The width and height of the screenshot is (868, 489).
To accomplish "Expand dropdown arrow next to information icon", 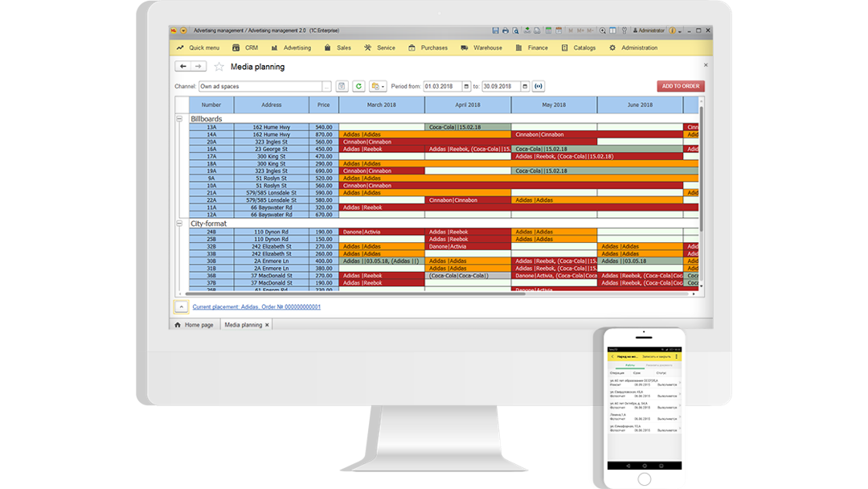I will click(x=680, y=31).
